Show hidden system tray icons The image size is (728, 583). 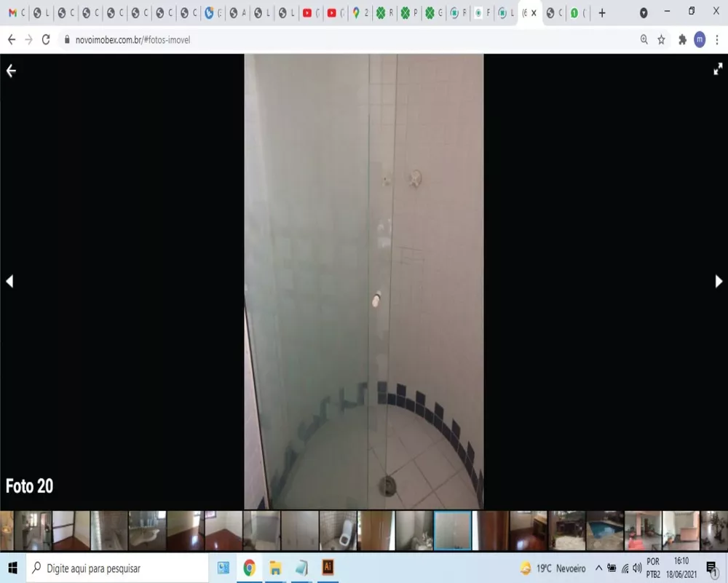pyautogui.click(x=598, y=568)
